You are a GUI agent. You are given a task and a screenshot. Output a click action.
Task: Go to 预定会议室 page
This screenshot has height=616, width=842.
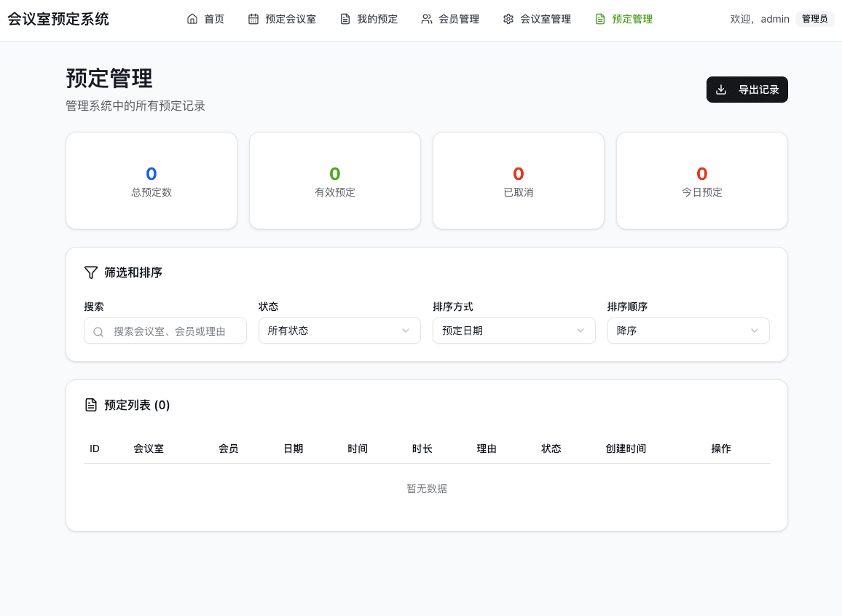[283, 20]
